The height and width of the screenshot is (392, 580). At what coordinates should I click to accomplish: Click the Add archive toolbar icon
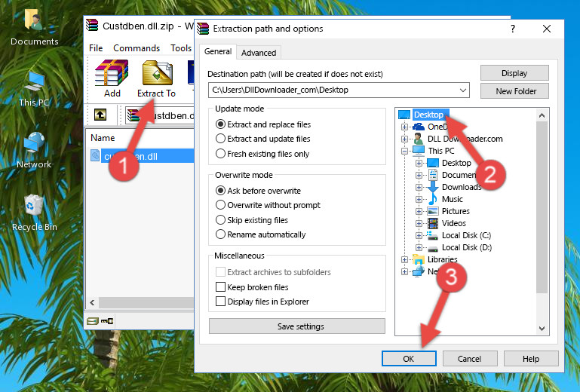pos(112,78)
